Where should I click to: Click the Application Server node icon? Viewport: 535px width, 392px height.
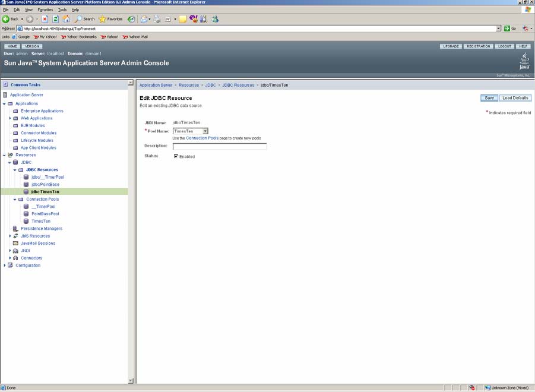[x=5, y=94]
